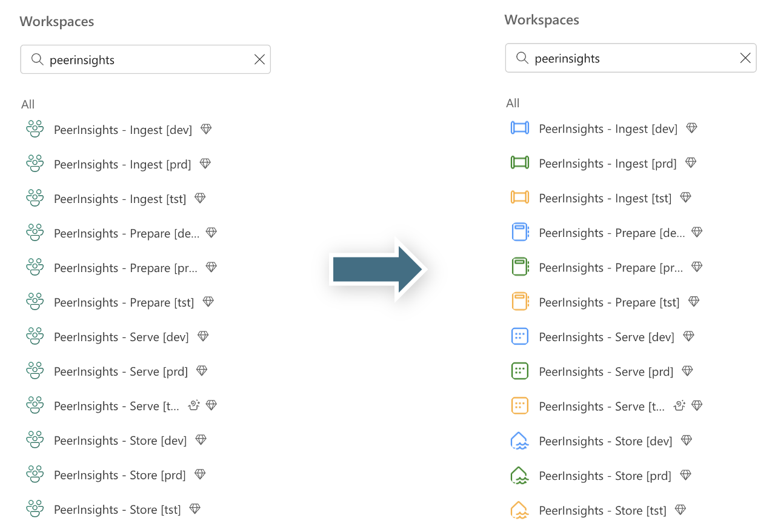The image size is (772, 532).
Task: Click the green pipeline icon for Ingest [prd]
Action: [x=520, y=163]
